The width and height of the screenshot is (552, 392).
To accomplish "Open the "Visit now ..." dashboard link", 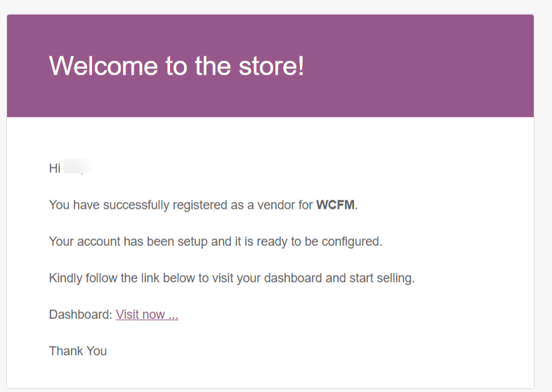I will [147, 315].
